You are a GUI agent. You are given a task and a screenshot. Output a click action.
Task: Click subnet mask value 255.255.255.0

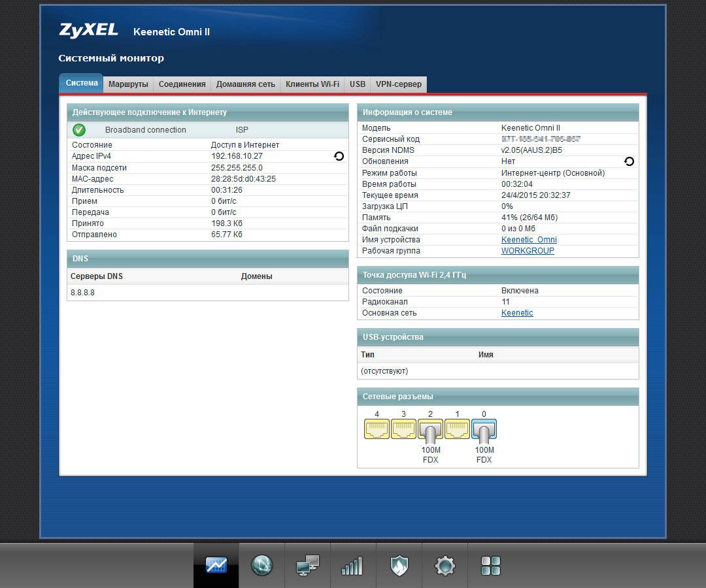pyautogui.click(x=237, y=168)
